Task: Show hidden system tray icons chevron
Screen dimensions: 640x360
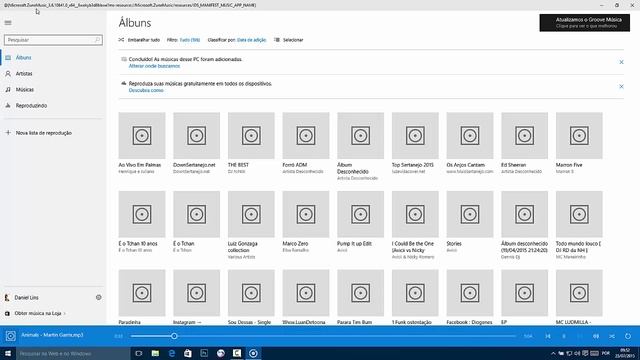Action: pos(553,353)
